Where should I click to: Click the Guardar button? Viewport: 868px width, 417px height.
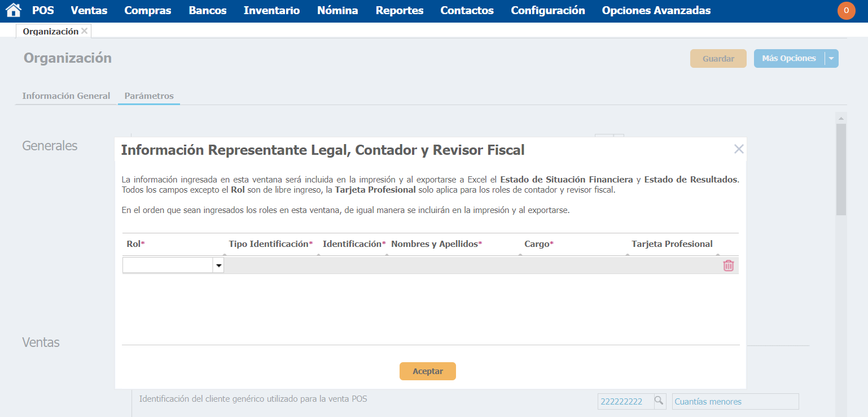(x=718, y=59)
